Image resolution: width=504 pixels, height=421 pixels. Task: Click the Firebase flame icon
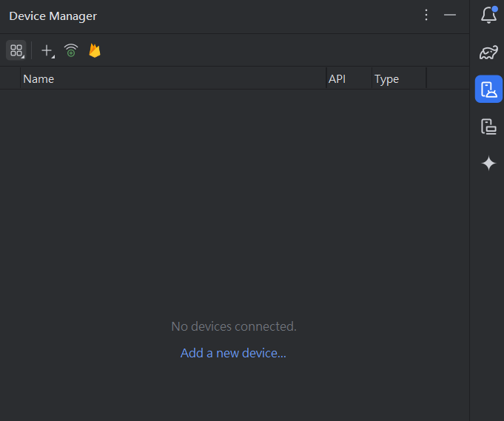(95, 50)
